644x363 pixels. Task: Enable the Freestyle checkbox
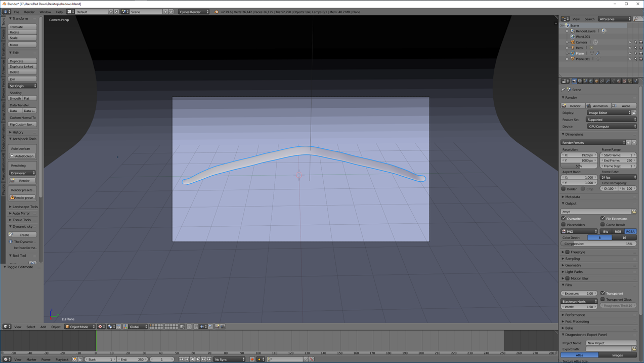567,252
